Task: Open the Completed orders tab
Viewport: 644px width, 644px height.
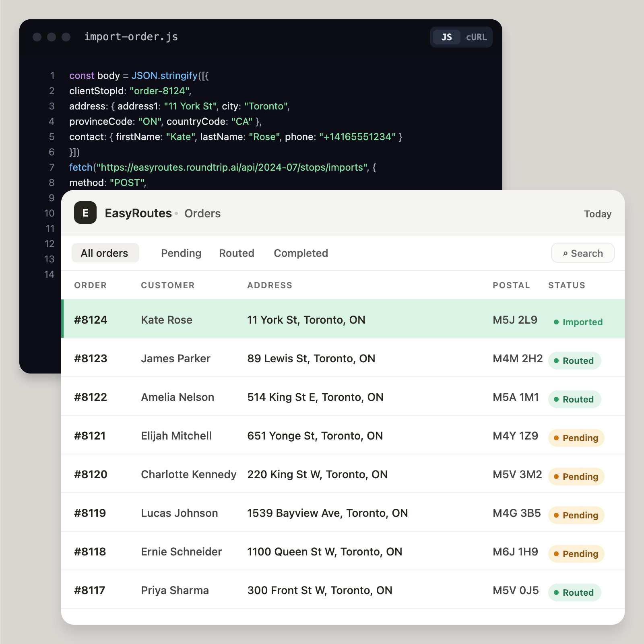Action: point(301,253)
